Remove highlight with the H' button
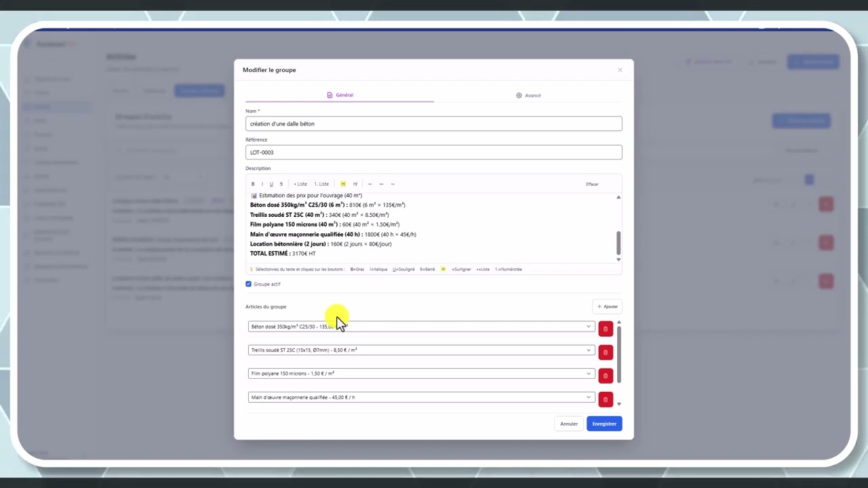 point(355,184)
